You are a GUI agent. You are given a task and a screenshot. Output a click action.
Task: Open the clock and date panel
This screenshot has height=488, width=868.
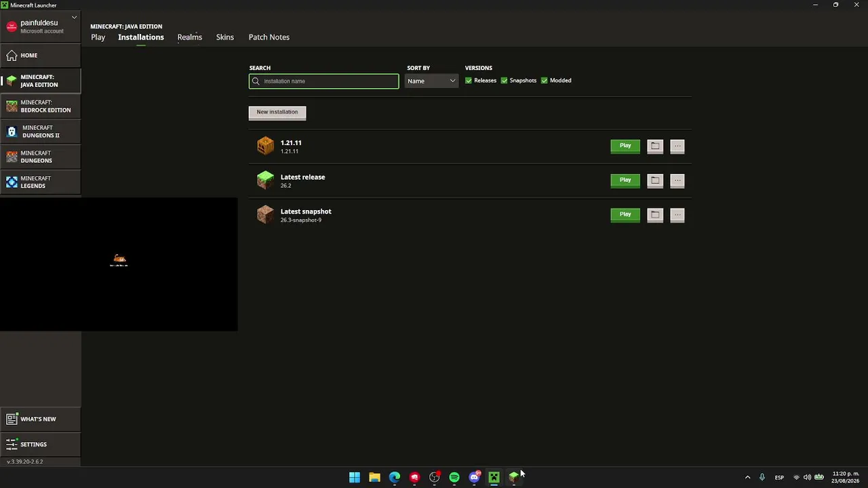tap(846, 477)
